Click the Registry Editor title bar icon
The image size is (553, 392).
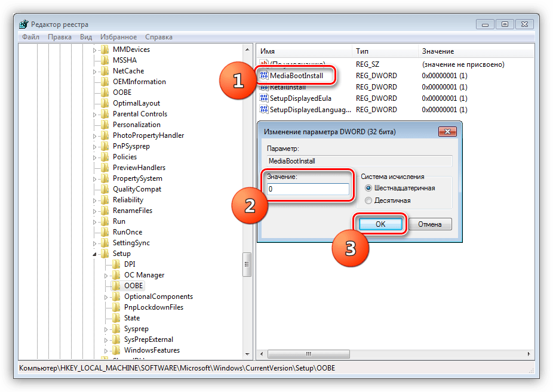[23, 24]
